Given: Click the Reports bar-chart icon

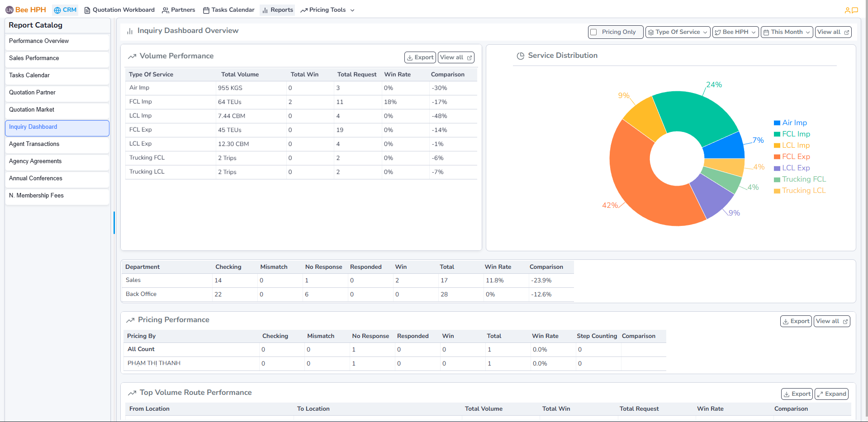Looking at the screenshot, I should (264, 9).
